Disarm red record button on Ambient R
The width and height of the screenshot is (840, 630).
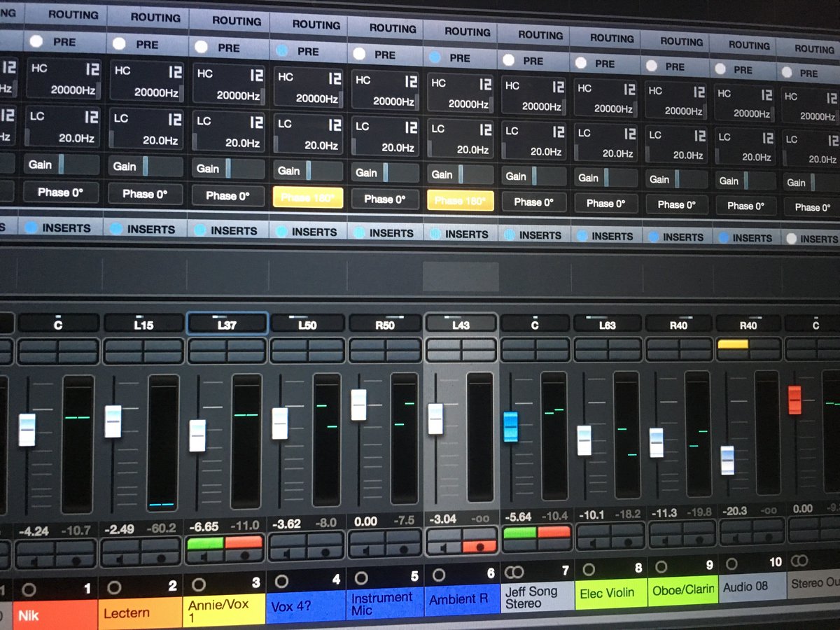(479, 546)
